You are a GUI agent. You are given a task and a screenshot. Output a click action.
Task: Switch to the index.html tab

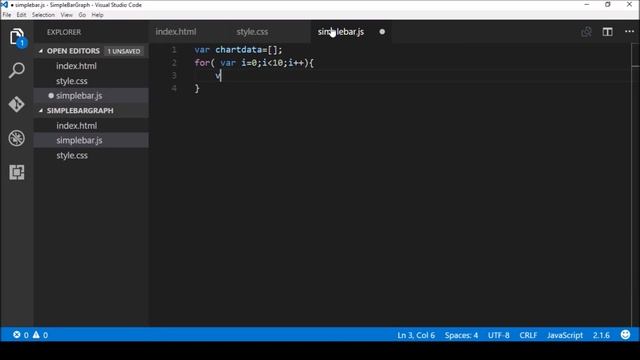176,32
